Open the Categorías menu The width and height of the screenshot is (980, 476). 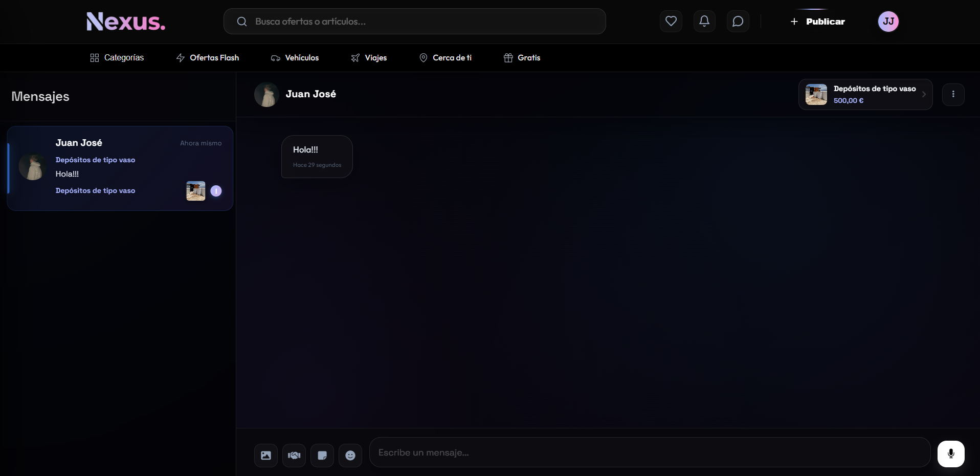point(117,58)
